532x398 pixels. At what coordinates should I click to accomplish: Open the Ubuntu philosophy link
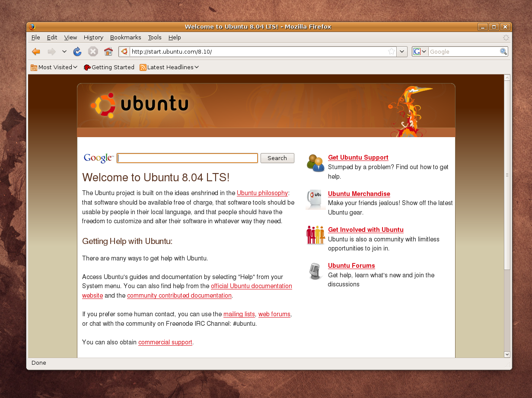(262, 193)
